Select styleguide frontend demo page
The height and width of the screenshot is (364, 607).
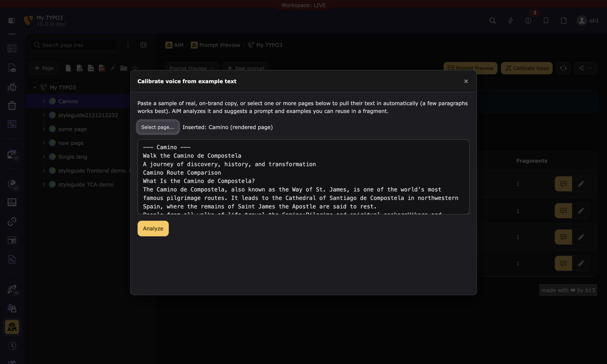click(94, 170)
